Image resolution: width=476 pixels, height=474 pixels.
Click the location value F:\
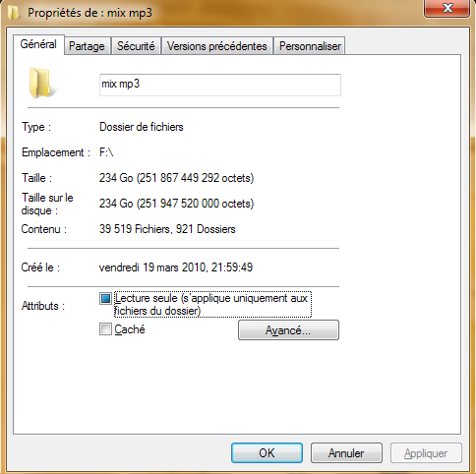pos(106,152)
